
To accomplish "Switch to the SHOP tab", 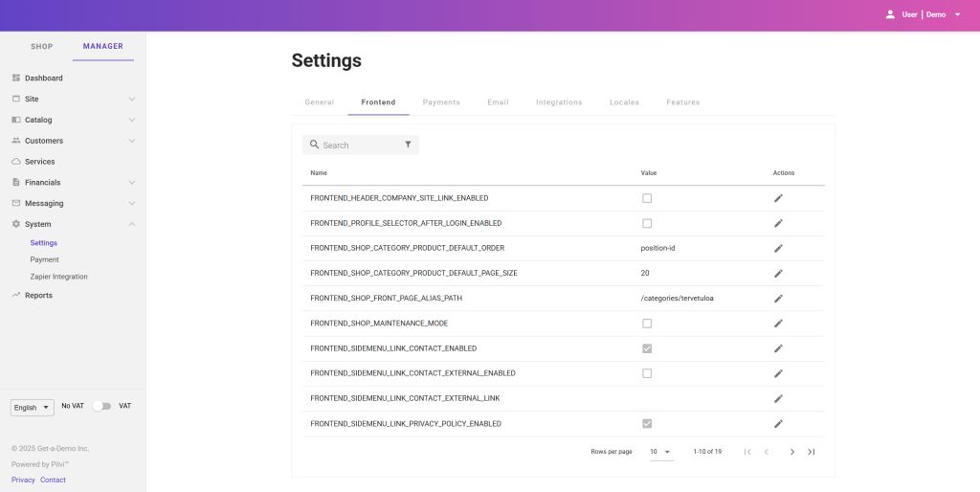I will [x=41, y=46].
